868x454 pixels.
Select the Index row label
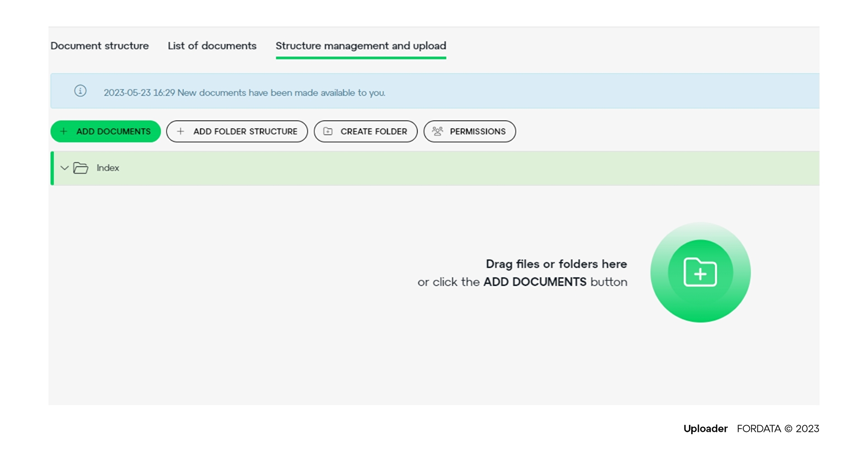108,168
